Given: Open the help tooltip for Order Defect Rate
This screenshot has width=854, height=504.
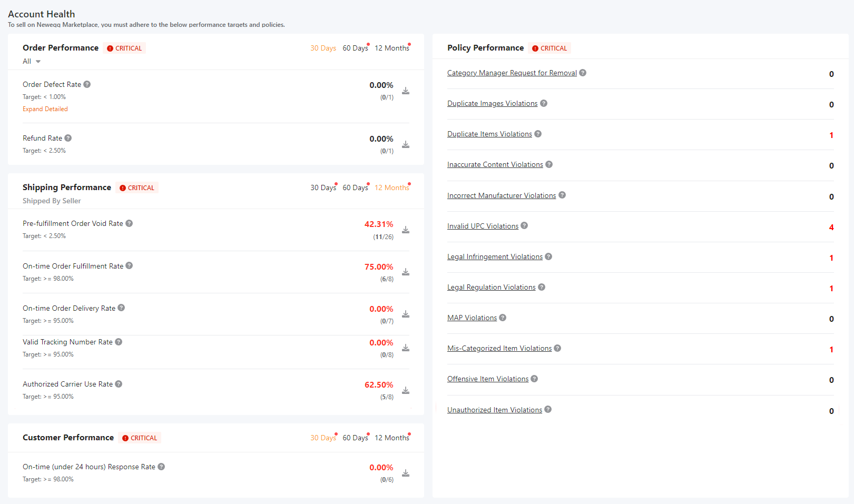Looking at the screenshot, I should pyautogui.click(x=87, y=84).
